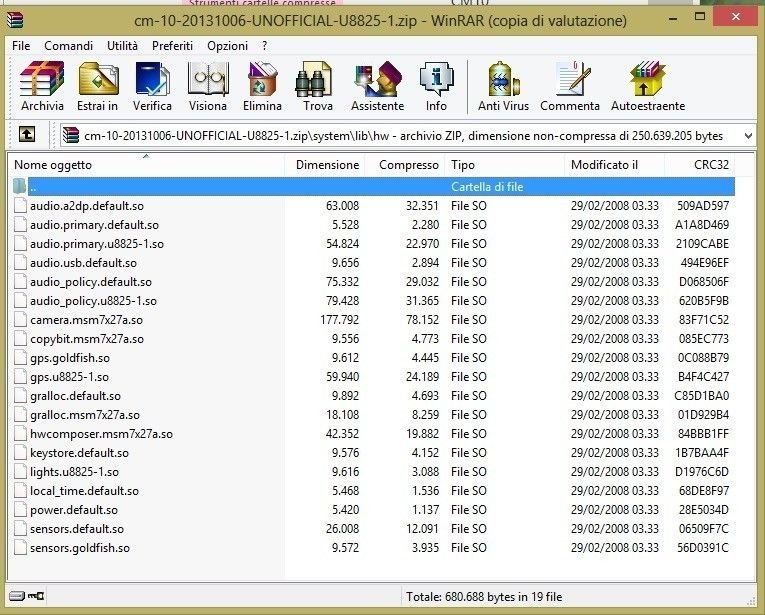765x615 pixels.
Task: Click the password key status icon
Action: tap(36, 596)
